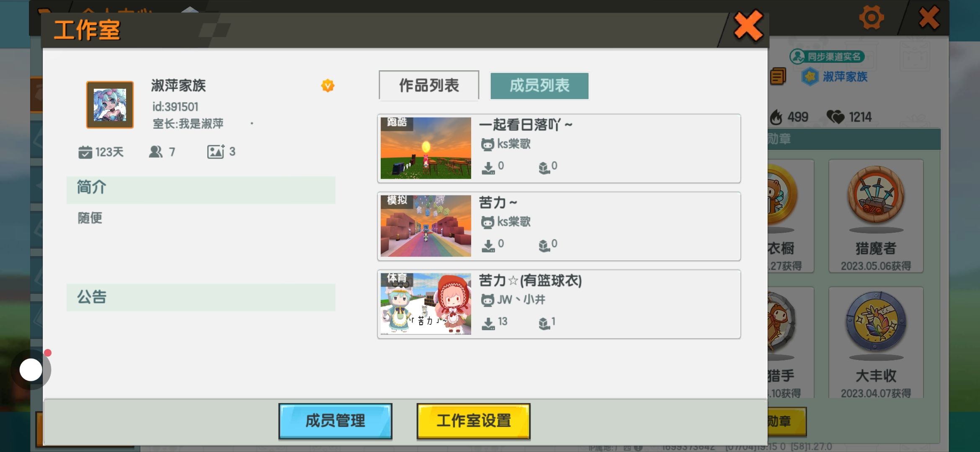Click the members count icon showing 7
Screen dimensions: 980x452
point(156,152)
